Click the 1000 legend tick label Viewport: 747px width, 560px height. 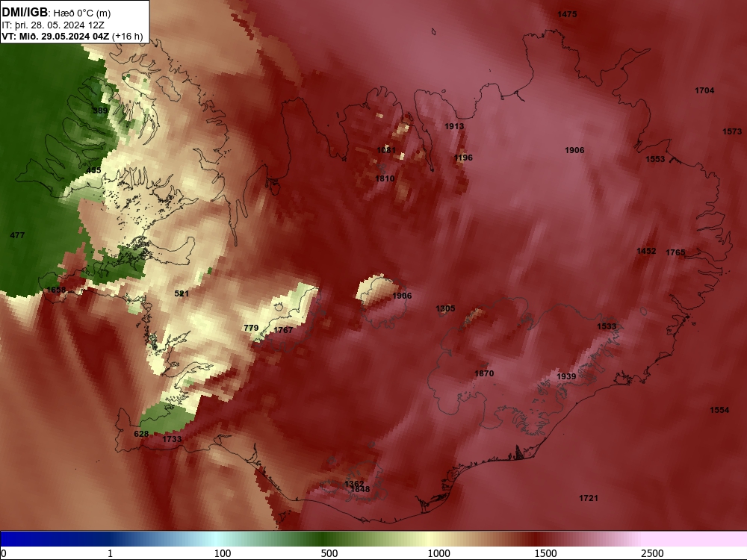(x=438, y=553)
